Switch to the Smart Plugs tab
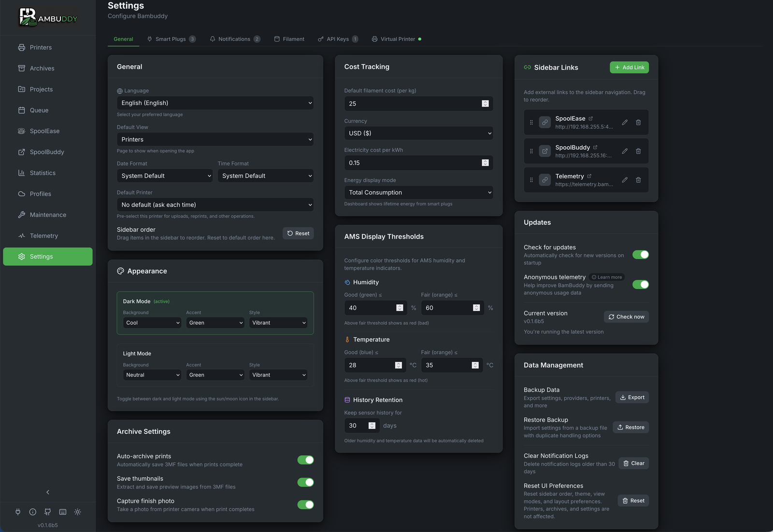This screenshot has height=532, width=773. [171, 39]
